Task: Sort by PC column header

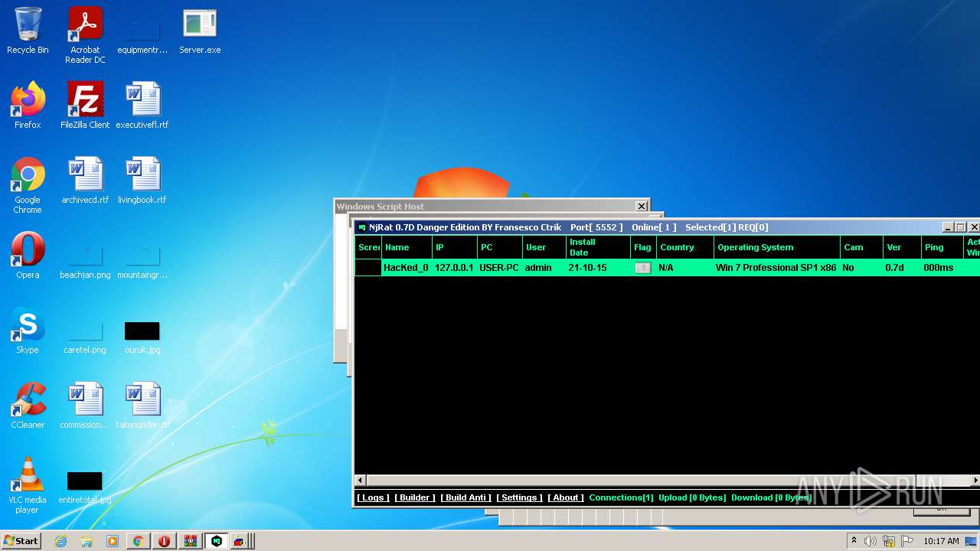Action: 500,247
